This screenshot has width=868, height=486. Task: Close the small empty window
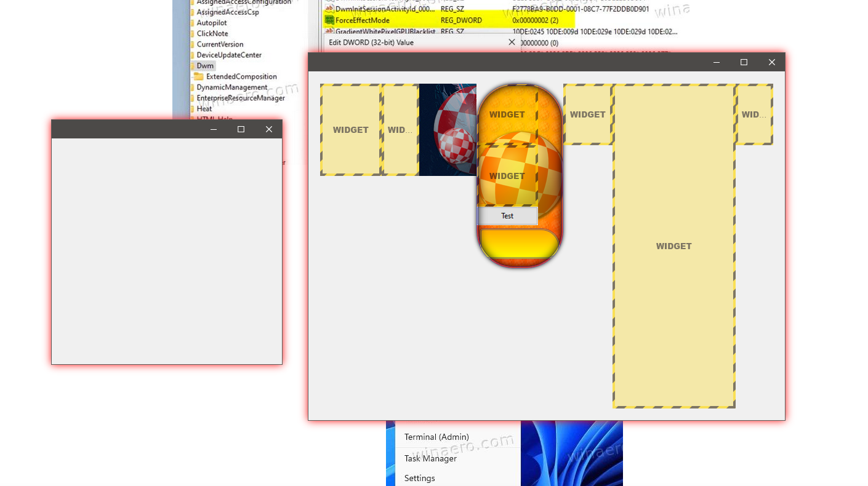point(268,129)
